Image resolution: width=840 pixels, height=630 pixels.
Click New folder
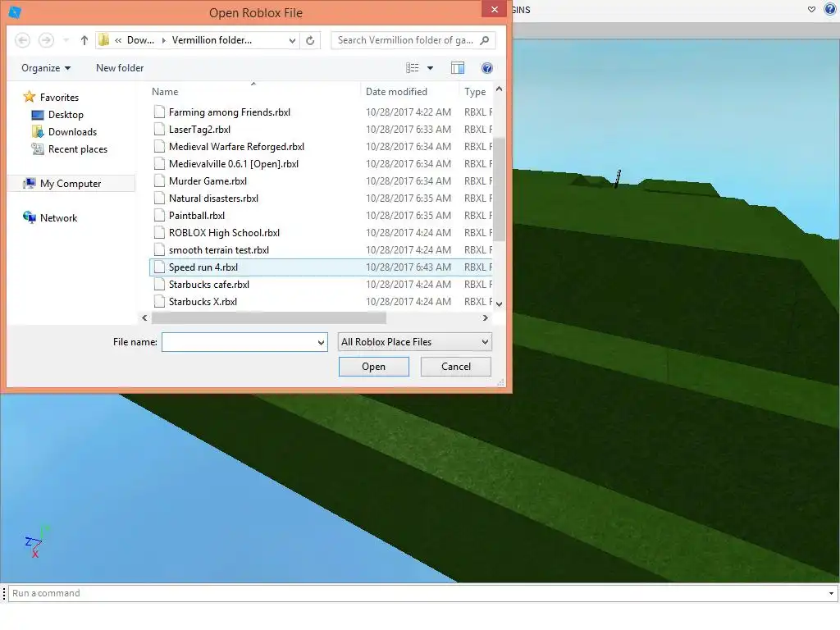(120, 68)
